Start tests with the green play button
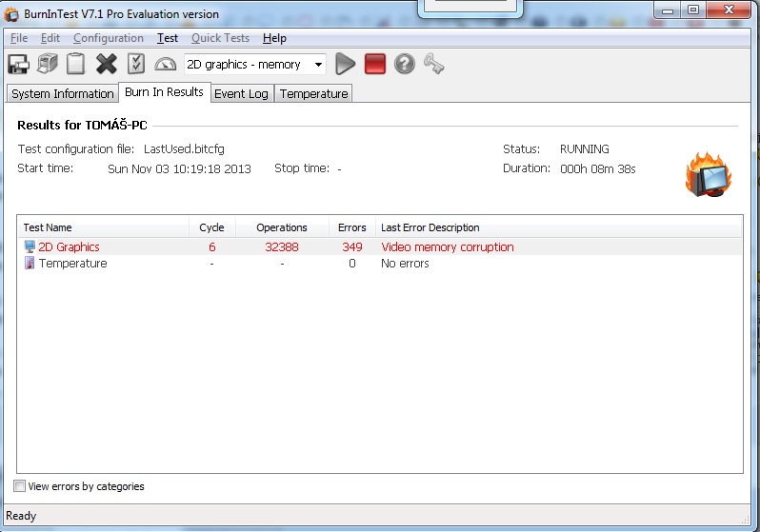The height and width of the screenshot is (532, 760). point(345,64)
